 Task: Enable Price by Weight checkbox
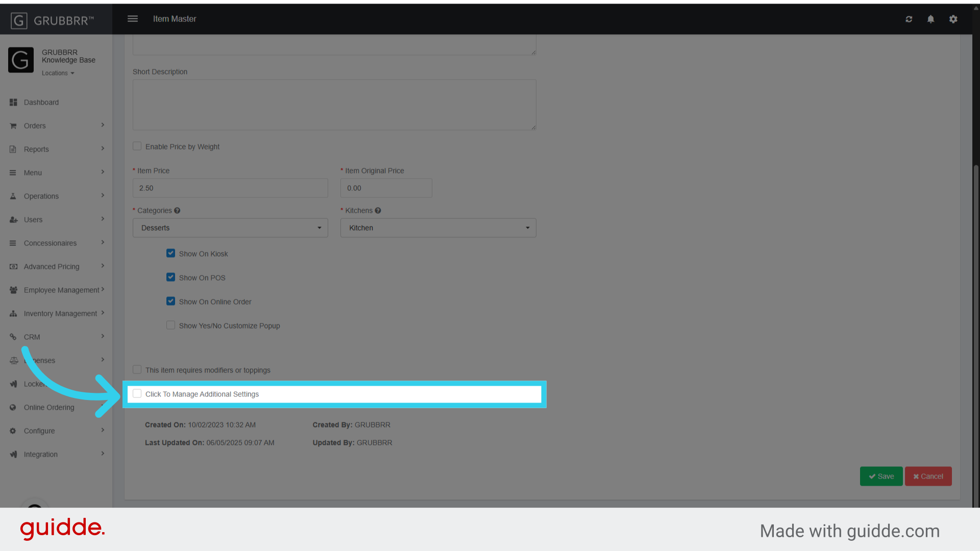137,146
